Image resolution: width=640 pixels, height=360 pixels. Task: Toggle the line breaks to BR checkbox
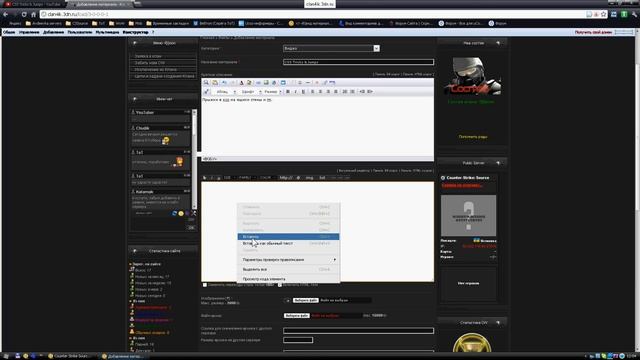[205, 284]
